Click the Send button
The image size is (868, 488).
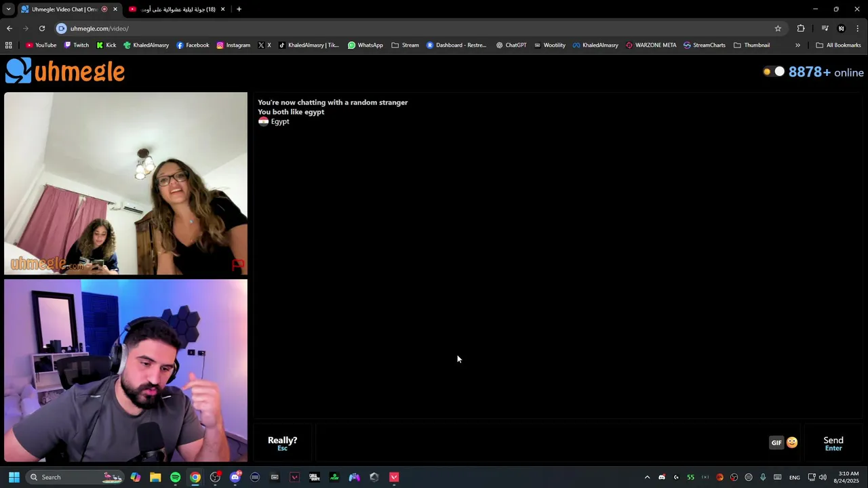(833, 443)
